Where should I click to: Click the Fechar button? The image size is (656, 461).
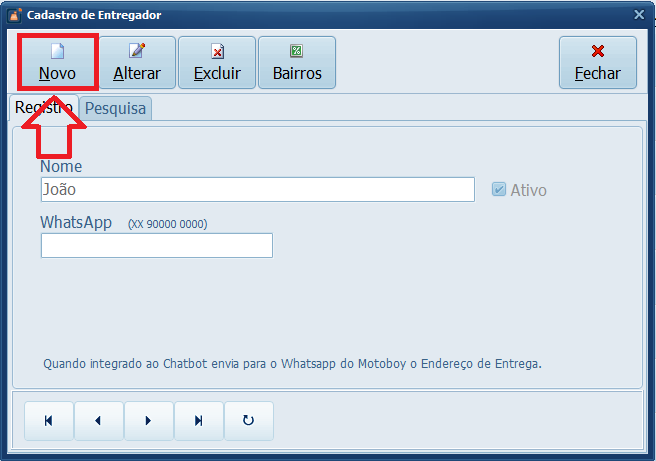[598, 62]
